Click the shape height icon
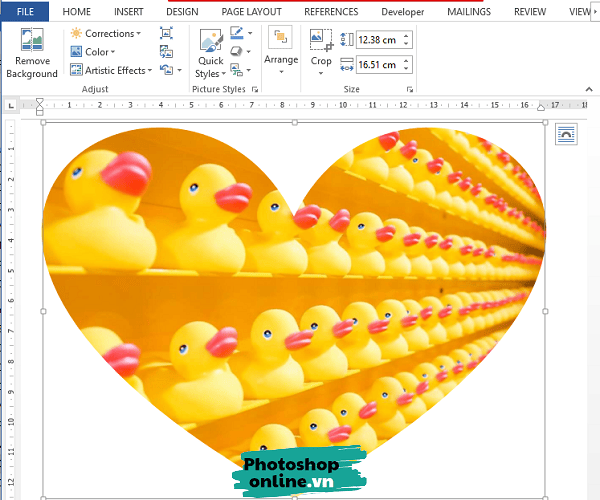This screenshot has height=500, width=600. point(347,39)
